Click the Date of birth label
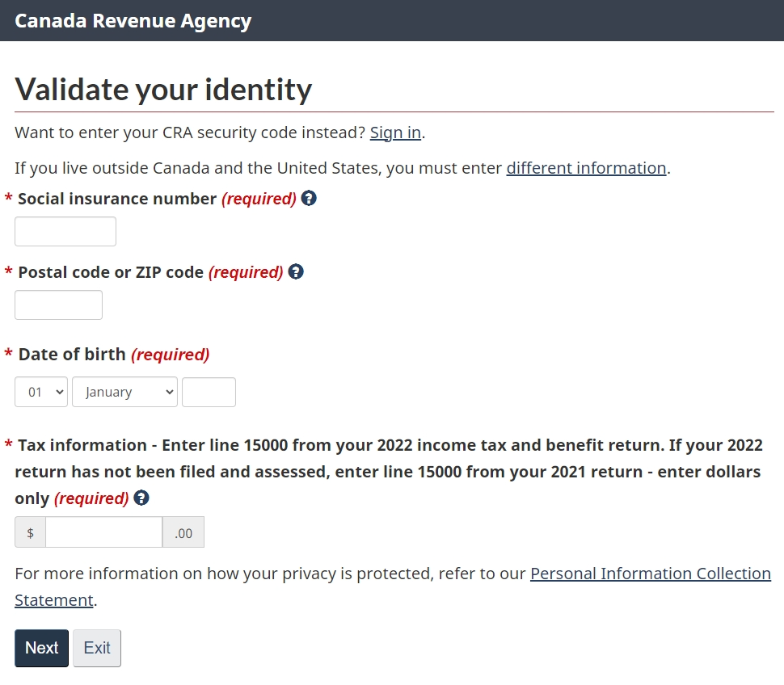The height and width of the screenshot is (685, 784). (x=72, y=355)
